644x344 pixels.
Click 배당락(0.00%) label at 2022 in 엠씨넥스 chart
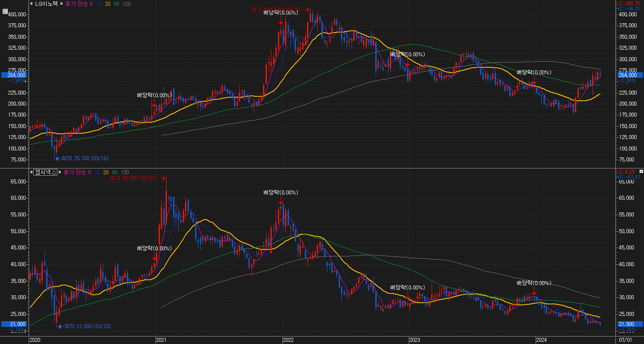[x=281, y=193]
